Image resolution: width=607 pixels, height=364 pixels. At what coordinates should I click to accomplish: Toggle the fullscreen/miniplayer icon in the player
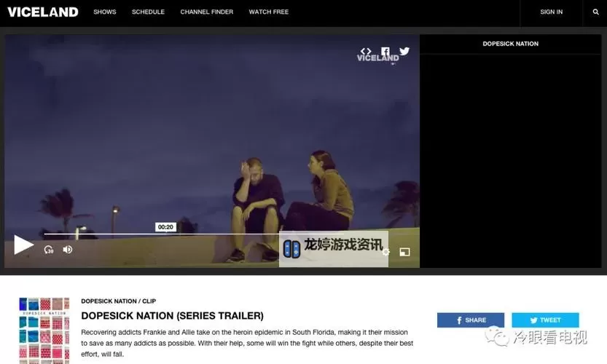404,252
